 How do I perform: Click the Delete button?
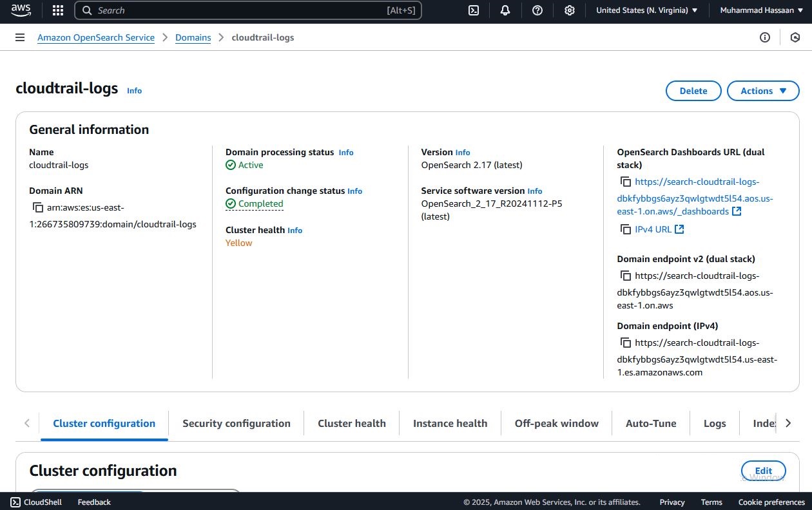click(693, 91)
